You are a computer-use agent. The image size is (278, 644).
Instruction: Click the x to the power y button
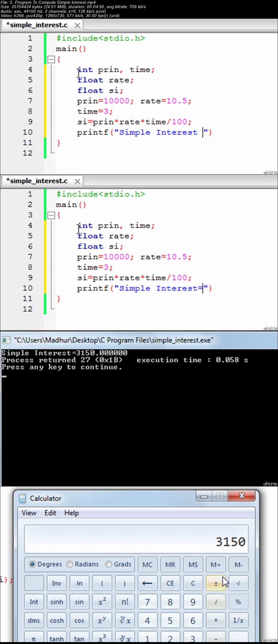point(102,620)
